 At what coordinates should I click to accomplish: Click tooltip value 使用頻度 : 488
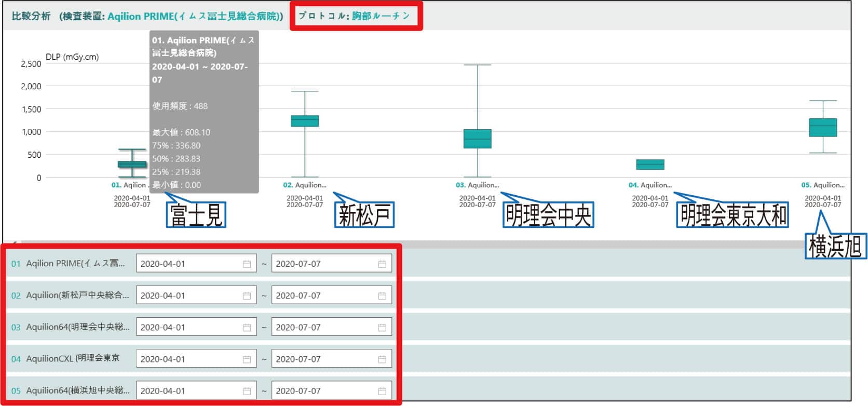click(x=180, y=106)
